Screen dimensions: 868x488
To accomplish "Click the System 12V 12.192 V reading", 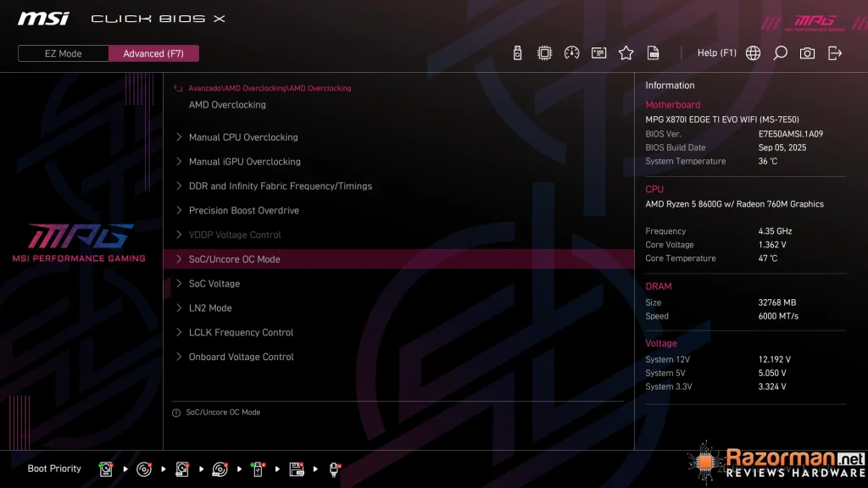I will point(775,359).
